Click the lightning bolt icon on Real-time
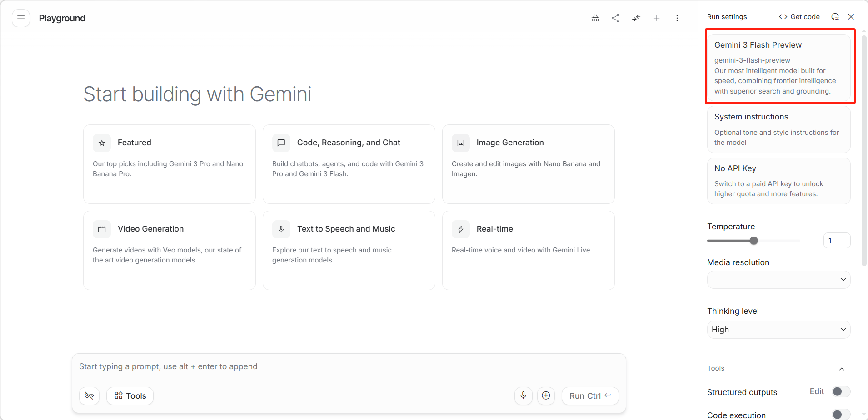 (x=461, y=229)
